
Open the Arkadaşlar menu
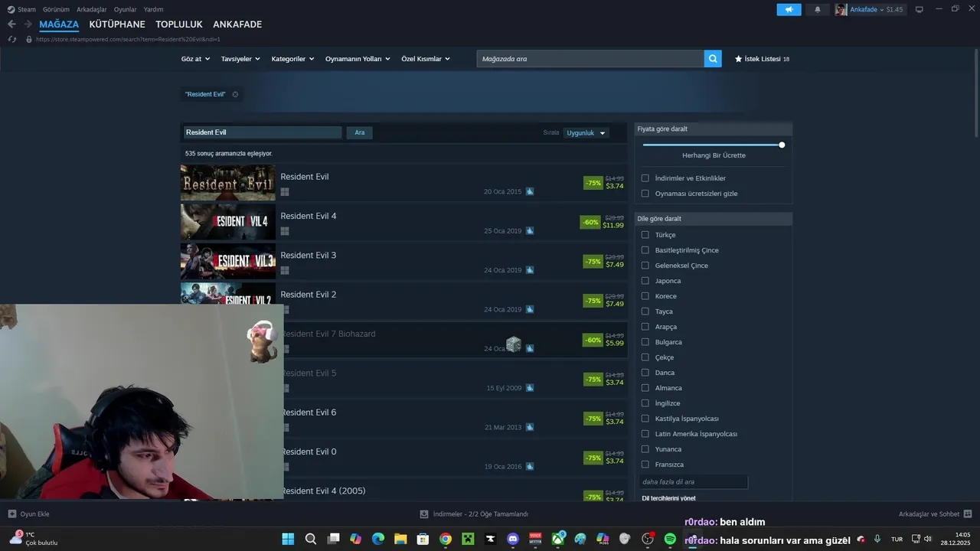tap(92, 9)
